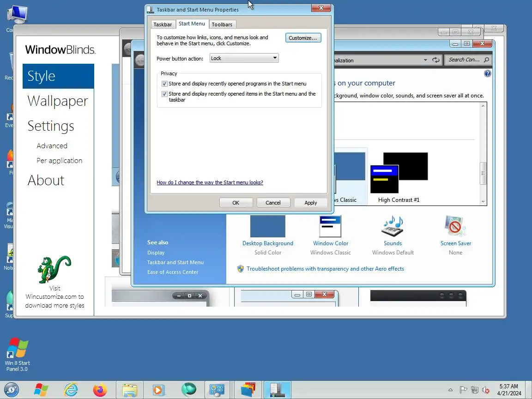Open Style section in WindowBlinds
Image resolution: width=532 pixels, height=399 pixels.
(x=58, y=76)
